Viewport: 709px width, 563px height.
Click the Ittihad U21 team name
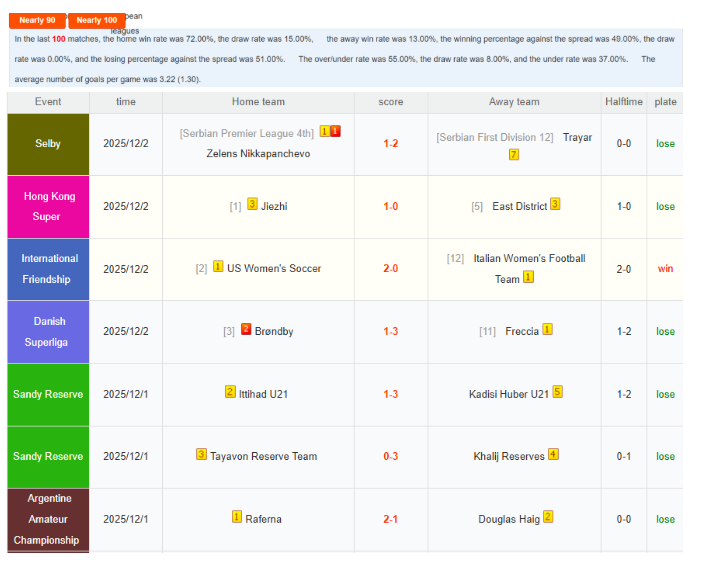pos(263,394)
